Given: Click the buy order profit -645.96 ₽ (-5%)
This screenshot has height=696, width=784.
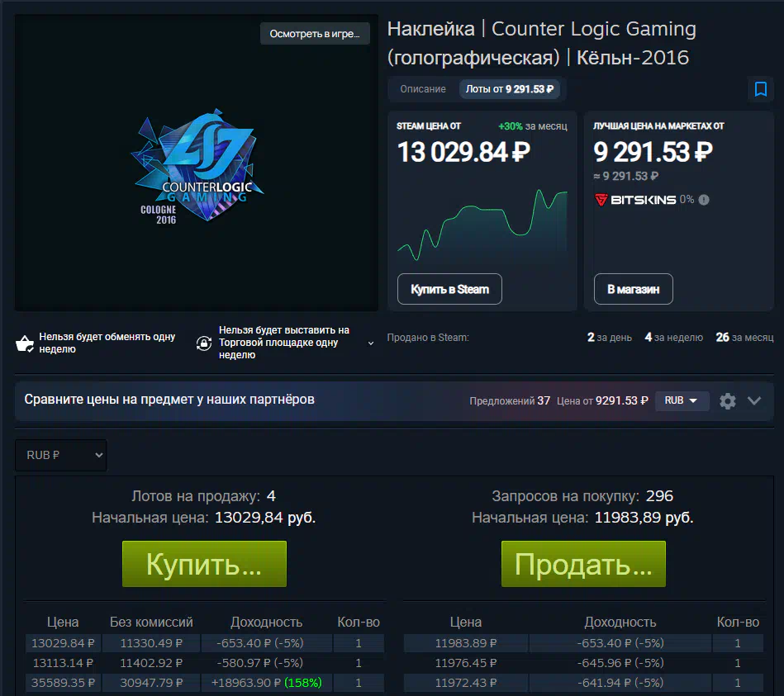Looking at the screenshot, I should coord(620,663).
